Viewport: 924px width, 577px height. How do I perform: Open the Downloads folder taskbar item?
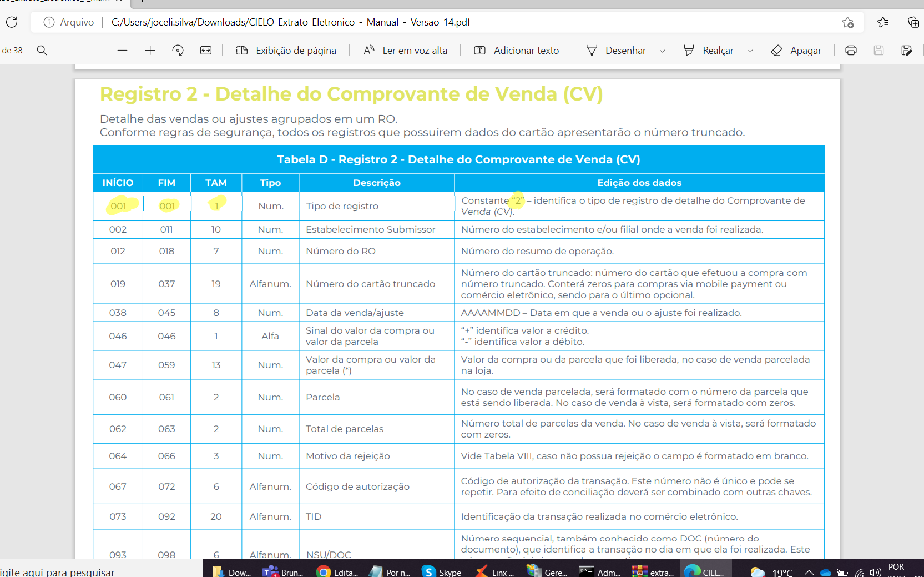click(x=232, y=570)
